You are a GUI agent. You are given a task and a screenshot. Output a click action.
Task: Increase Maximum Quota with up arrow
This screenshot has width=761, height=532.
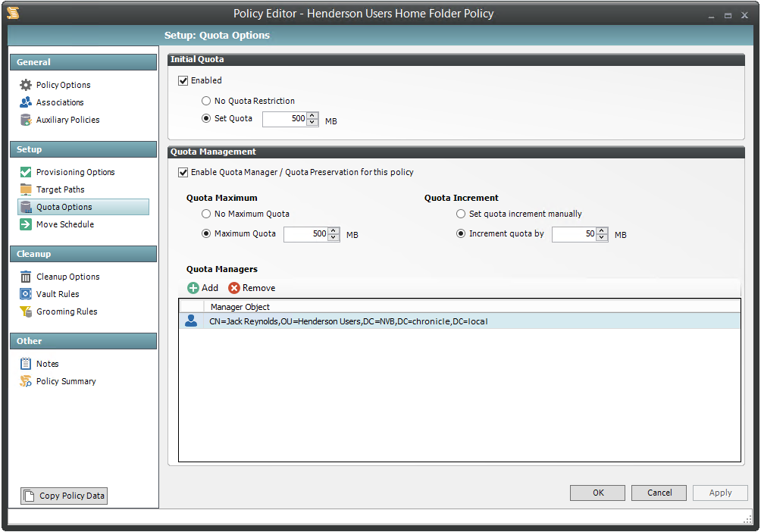[334, 231]
